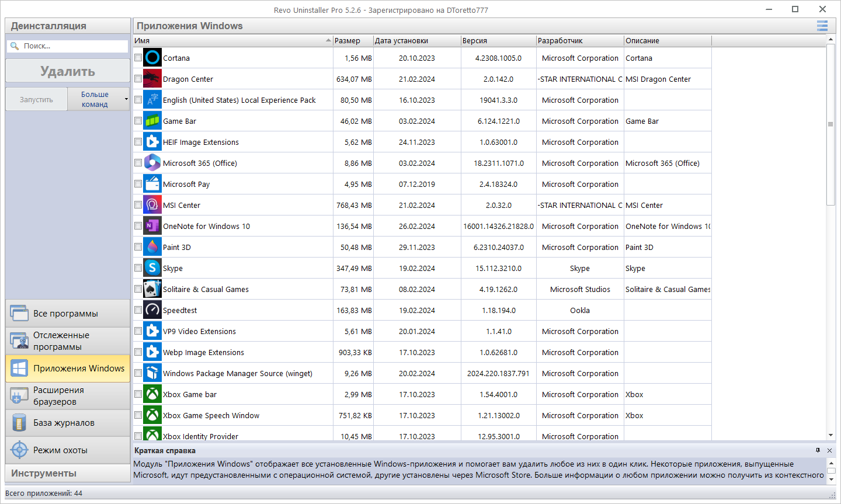
Task: Tick the Game Bar checkbox
Action: point(138,121)
